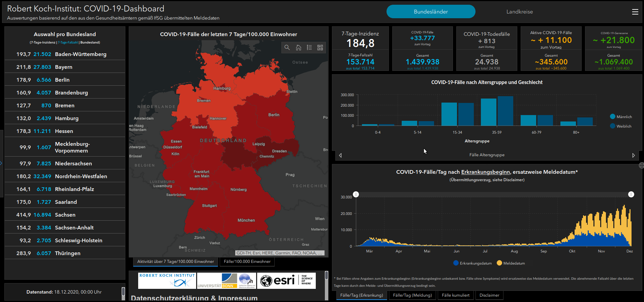Advance to the next age group chart
The image size is (644, 302).
point(633,155)
